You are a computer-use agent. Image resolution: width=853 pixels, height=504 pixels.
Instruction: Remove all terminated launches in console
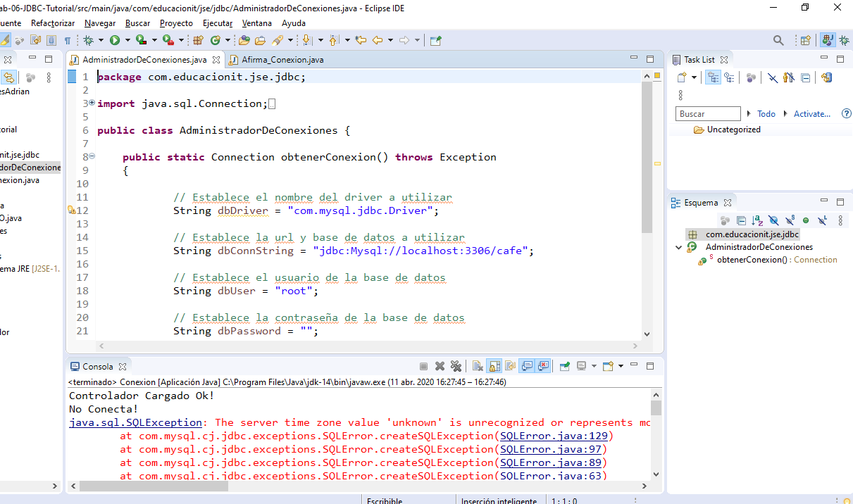coord(456,366)
